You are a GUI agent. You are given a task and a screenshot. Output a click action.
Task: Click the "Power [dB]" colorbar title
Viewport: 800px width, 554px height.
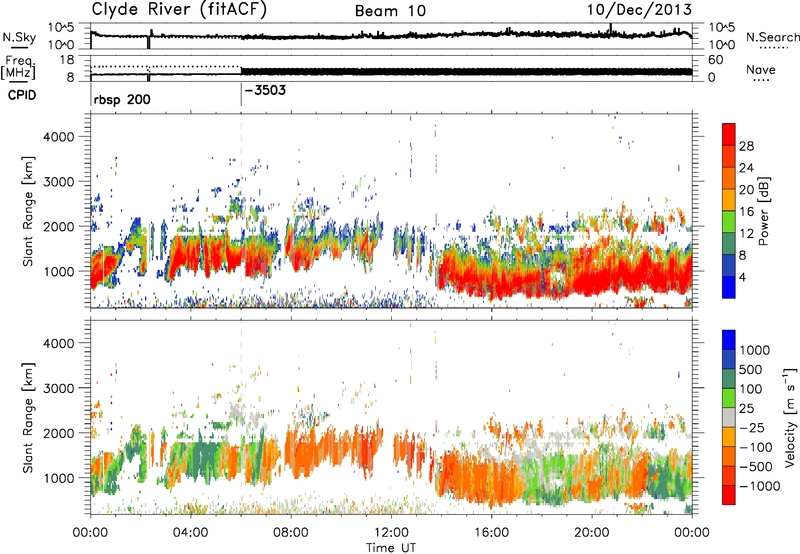763,212
